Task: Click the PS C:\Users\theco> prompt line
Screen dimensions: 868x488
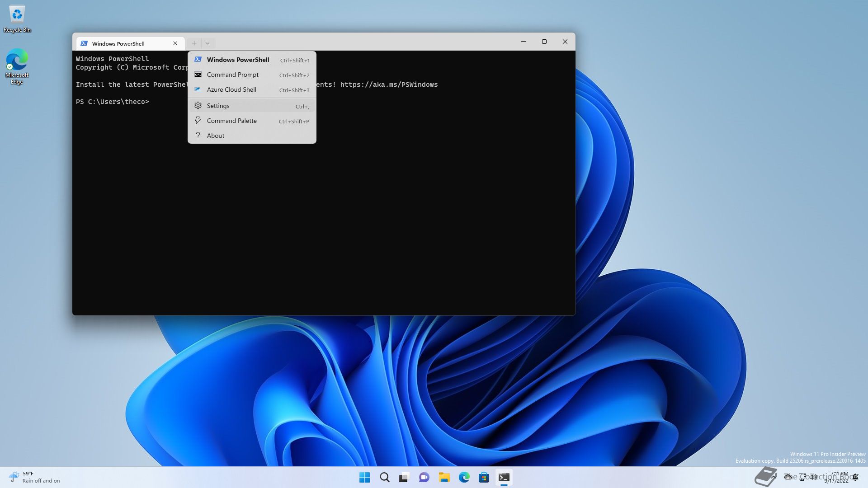Action: [112, 102]
